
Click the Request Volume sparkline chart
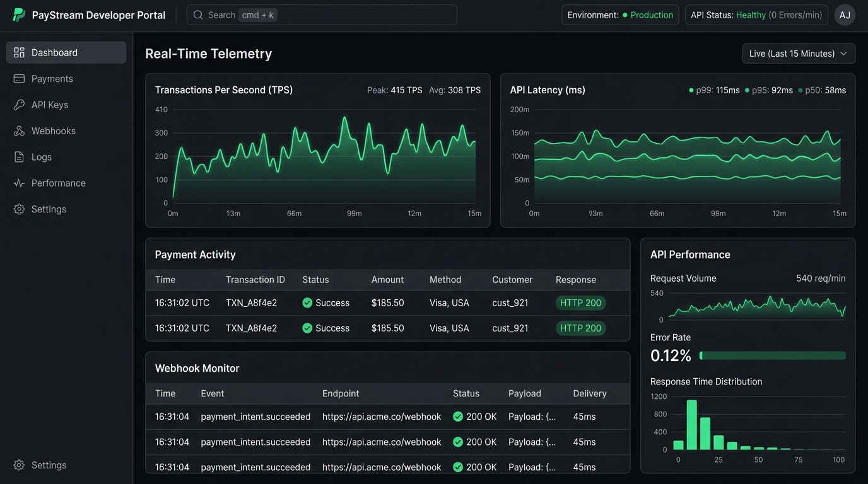click(x=757, y=306)
